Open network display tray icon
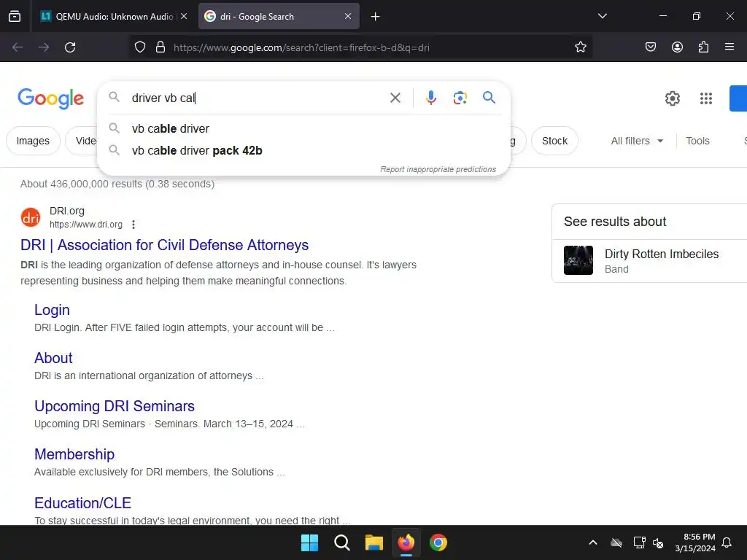The width and height of the screenshot is (747, 560). click(639, 542)
